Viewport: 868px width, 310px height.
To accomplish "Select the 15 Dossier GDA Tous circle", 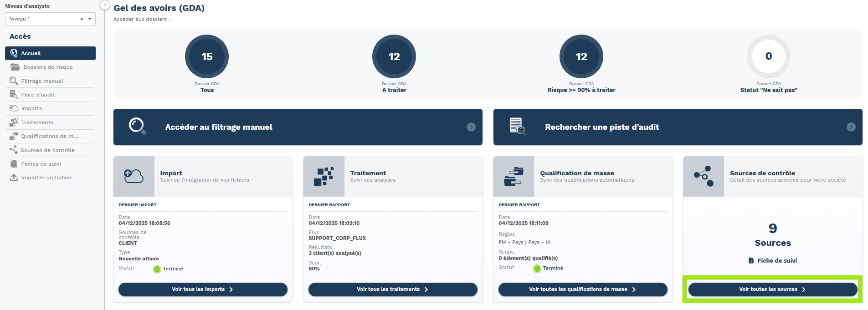I will point(207,56).
